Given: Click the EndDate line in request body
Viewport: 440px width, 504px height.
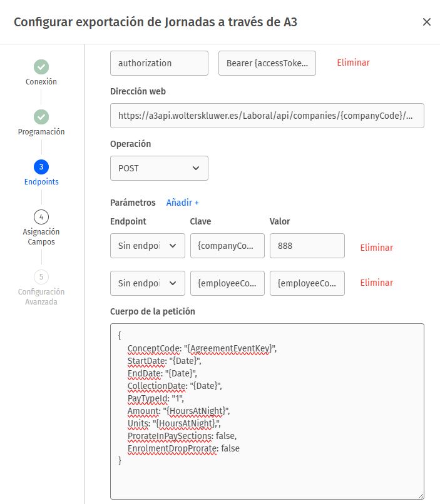Looking at the screenshot, I should tap(162, 373).
